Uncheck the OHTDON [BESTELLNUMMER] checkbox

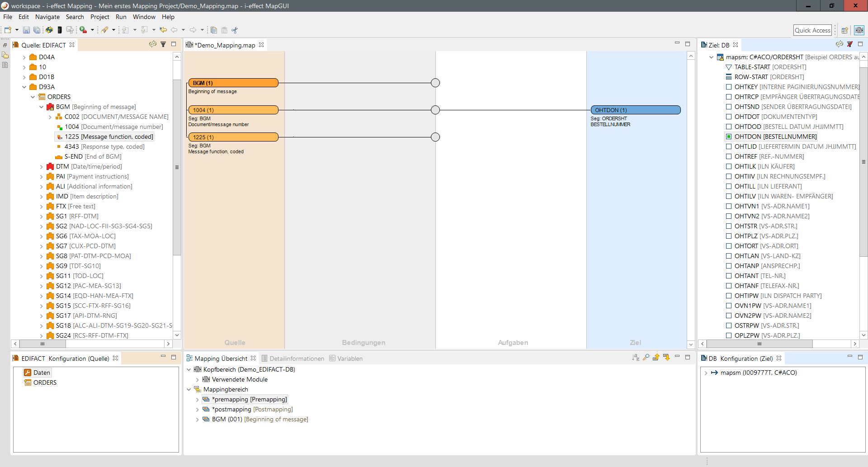click(729, 137)
